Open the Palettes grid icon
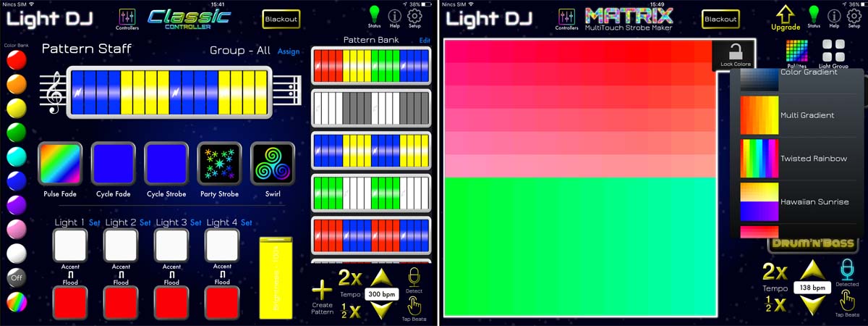Screen dimensions: 868x326 point(796,52)
